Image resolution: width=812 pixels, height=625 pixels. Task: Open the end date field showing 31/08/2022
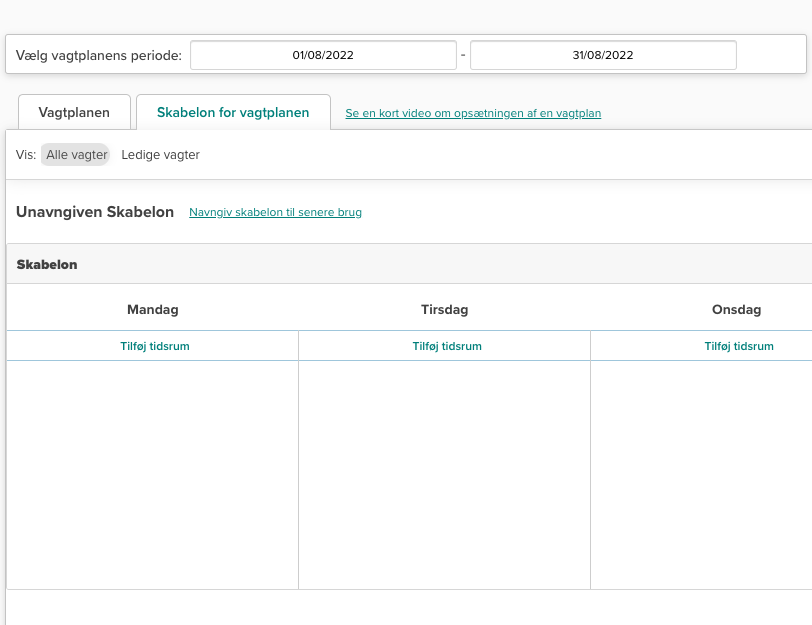pos(603,55)
